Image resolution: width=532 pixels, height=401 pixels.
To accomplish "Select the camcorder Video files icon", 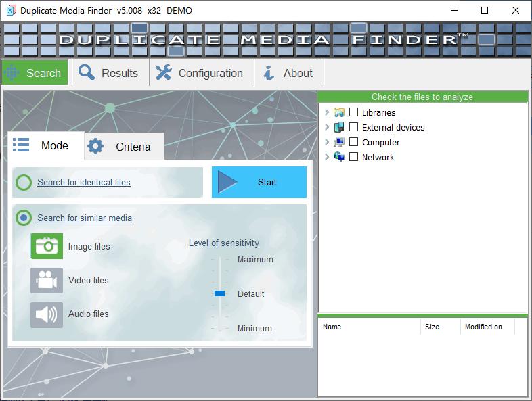I will tap(47, 281).
